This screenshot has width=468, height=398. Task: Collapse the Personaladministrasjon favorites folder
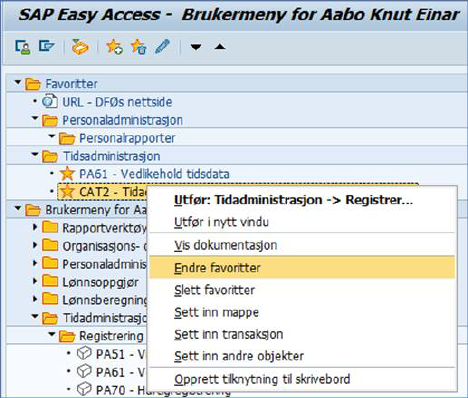tap(35, 118)
